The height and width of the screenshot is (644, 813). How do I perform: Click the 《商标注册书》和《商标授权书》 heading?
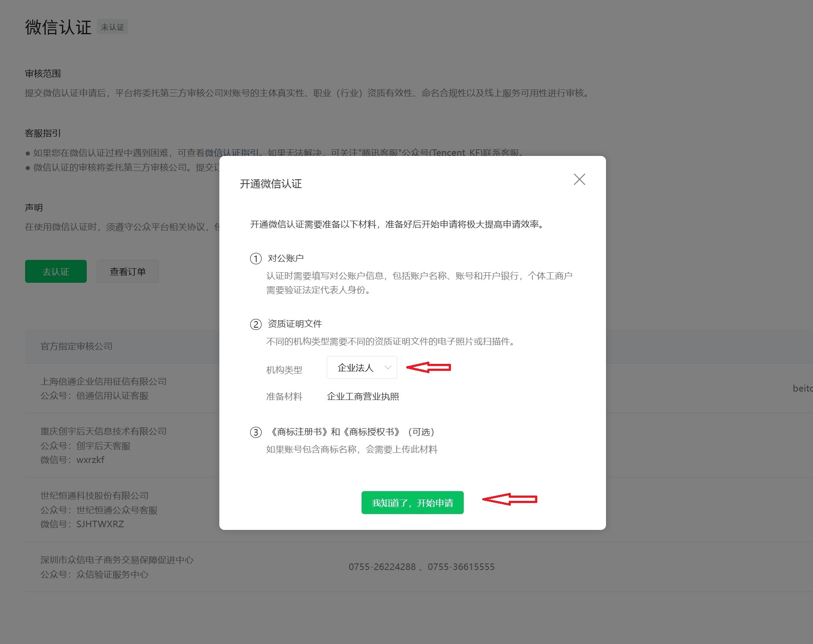(x=351, y=432)
